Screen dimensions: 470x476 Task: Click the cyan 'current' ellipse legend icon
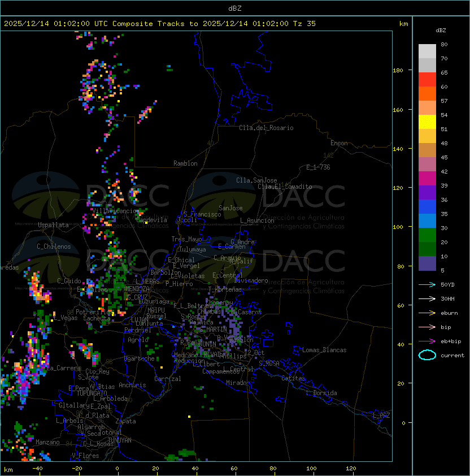pyautogui.click(x=427, y=355)
